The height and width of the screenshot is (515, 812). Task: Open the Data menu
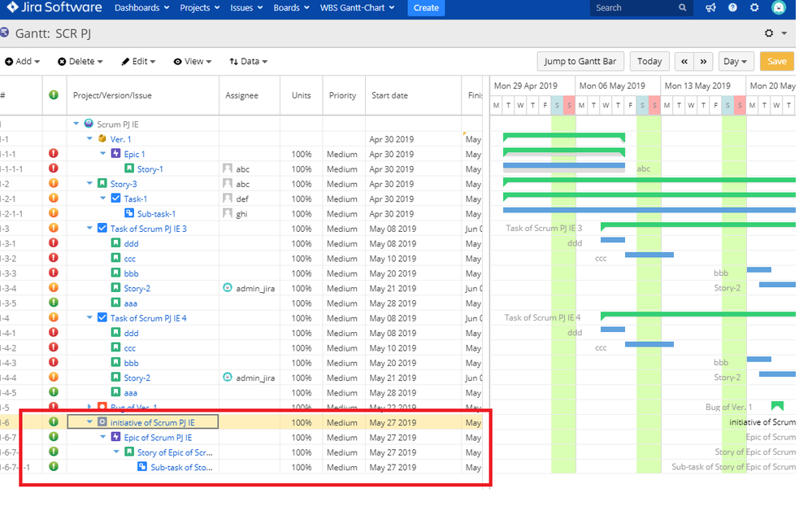[249, 61]
